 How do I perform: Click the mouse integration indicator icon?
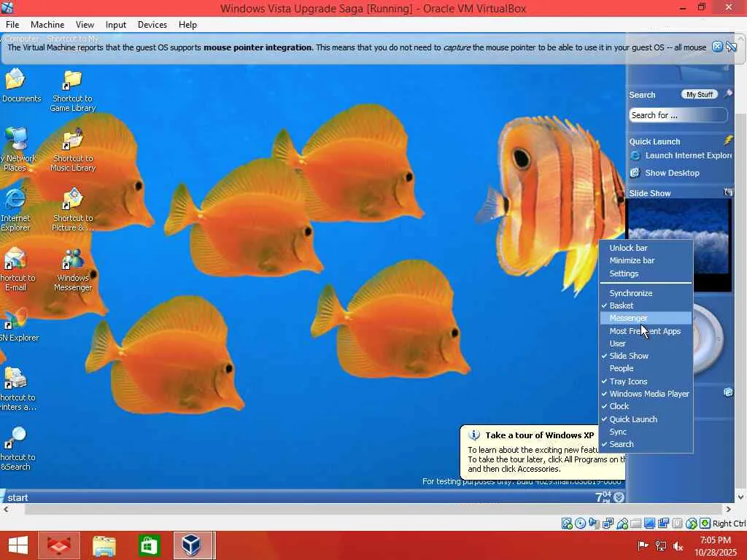pos(691,524)
